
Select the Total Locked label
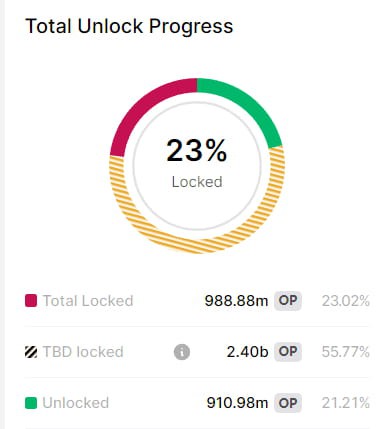click(x=88, y=301)
